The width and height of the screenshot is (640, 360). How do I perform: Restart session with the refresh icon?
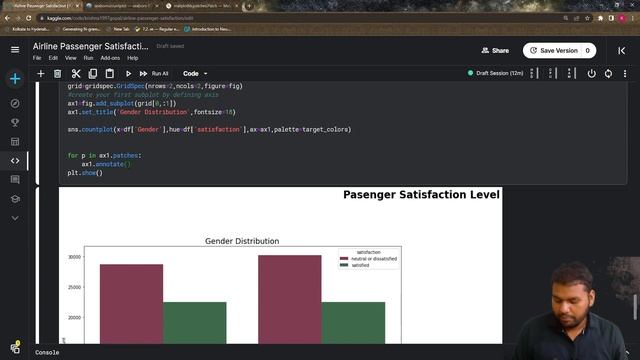click(x=608, y=73)
